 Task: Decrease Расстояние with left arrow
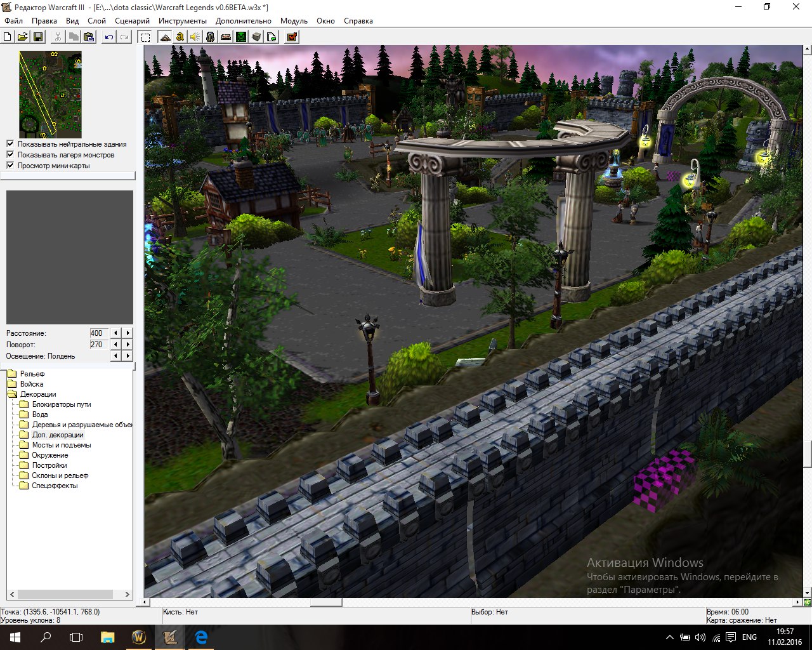115,333
